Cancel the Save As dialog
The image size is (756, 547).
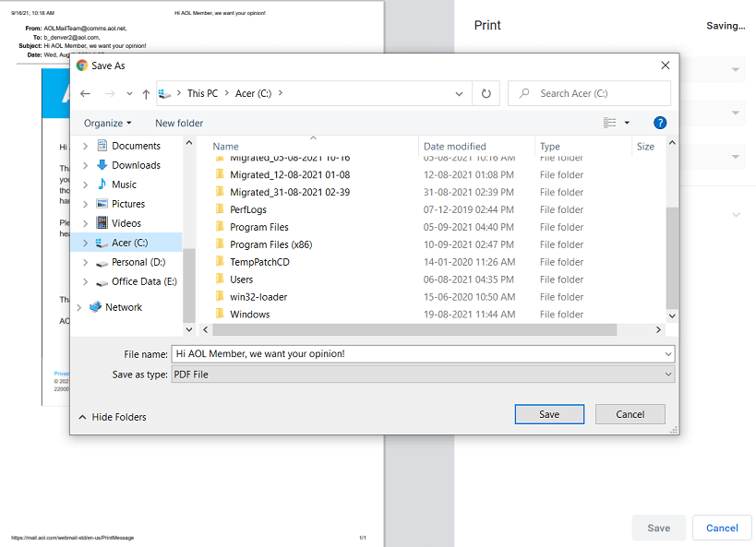click(630, 413)
